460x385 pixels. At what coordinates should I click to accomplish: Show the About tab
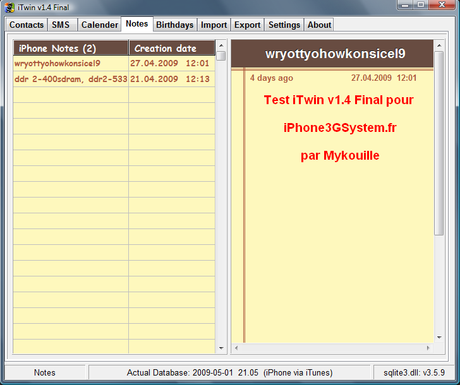319,25
